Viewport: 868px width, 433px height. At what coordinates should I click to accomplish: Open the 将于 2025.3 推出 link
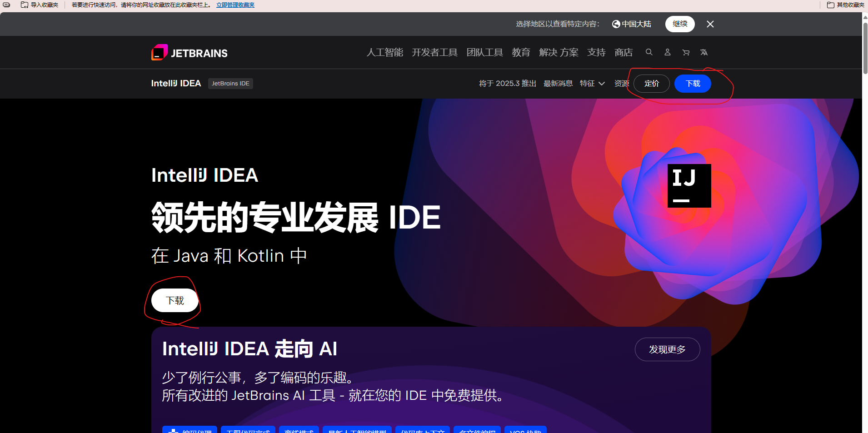coord(508,84)
